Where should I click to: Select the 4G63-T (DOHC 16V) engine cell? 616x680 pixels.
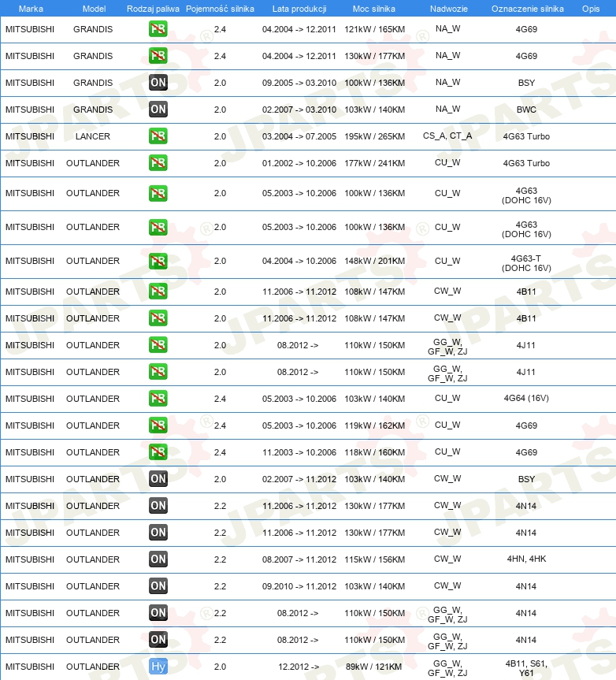[526, 263]
